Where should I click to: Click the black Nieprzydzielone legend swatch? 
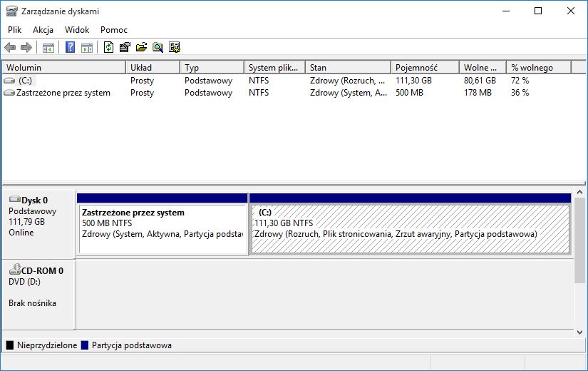pos(10,345)
